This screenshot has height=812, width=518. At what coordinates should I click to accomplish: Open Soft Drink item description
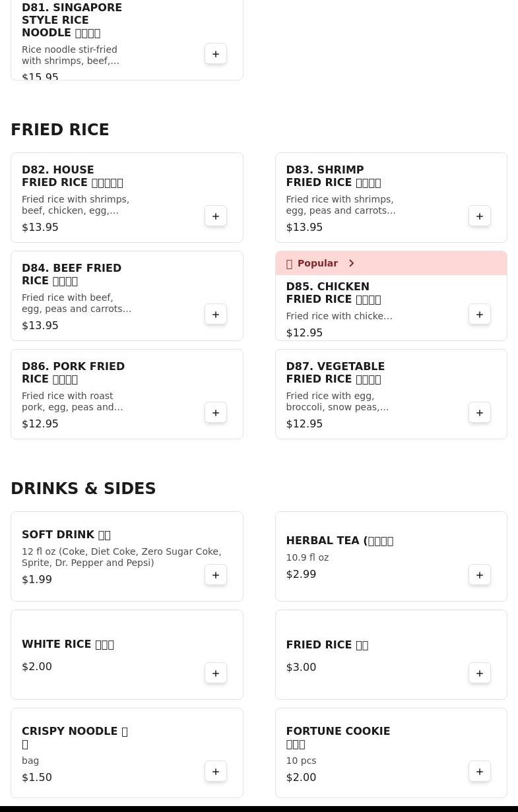[121, 557]
